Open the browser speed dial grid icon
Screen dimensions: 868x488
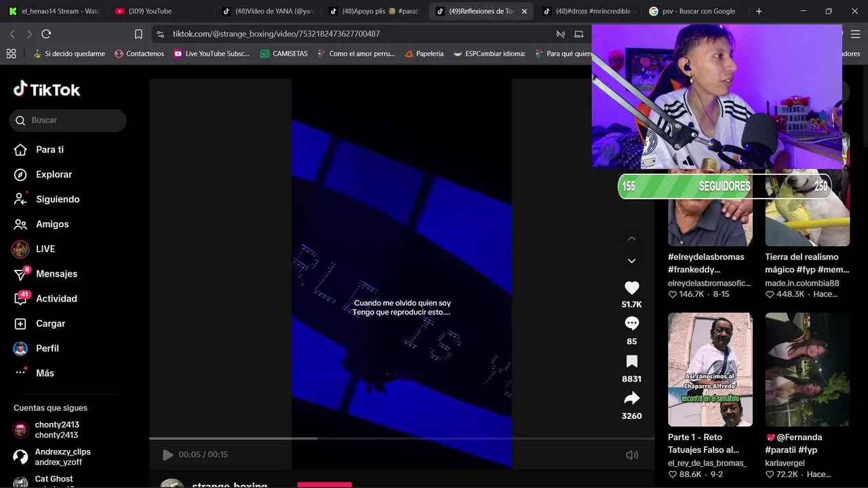[x=11, y=54]
